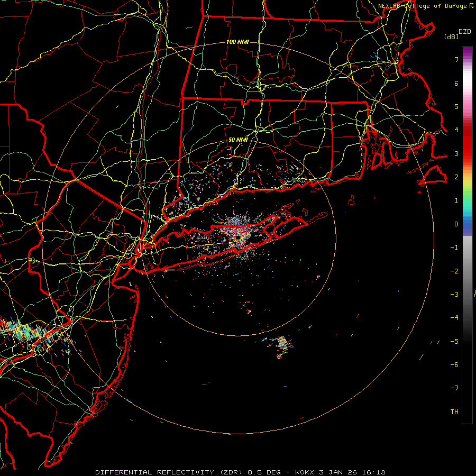Click the [dB] units label
Viewport: 476px width, 476px height.
point(451,36)
